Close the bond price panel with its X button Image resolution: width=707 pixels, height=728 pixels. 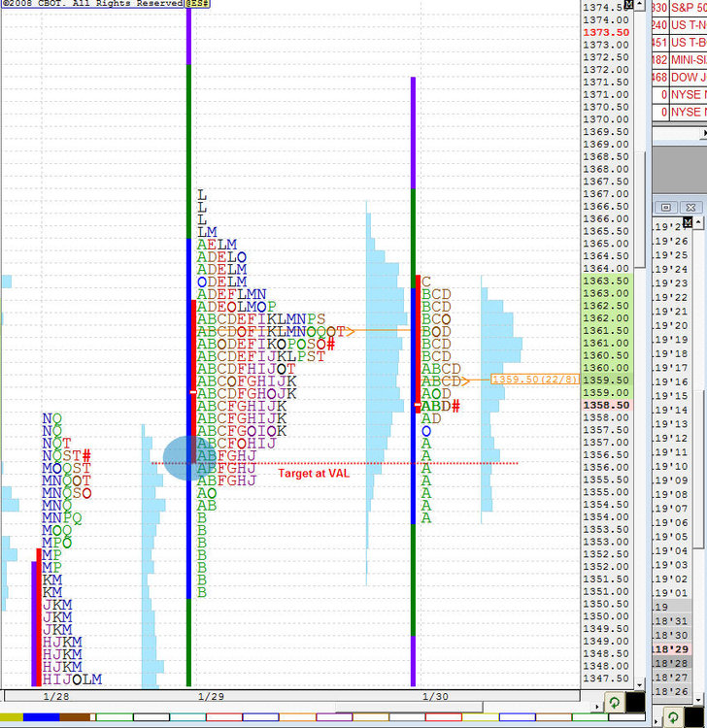pyautogui.click(x=690, y=207)
